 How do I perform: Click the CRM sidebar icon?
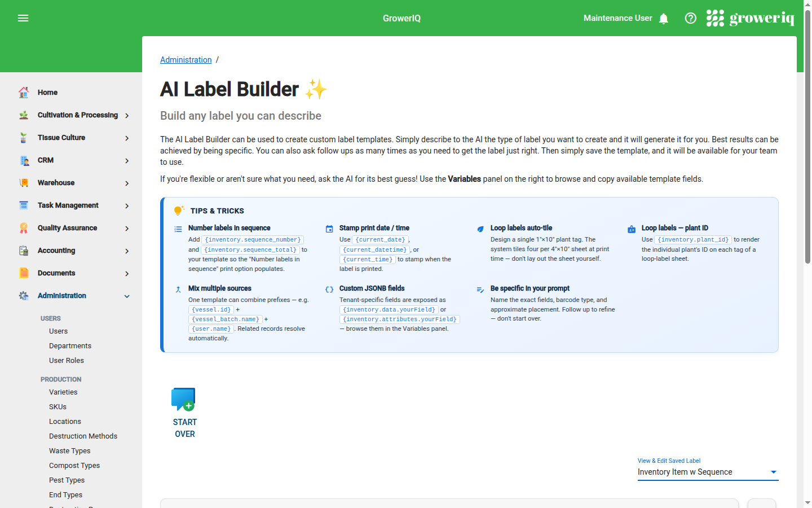(x=24, y=160)
